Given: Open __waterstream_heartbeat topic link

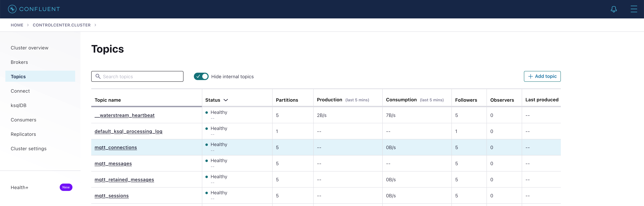Looking at the screenshot, I should (x=124, y=115).
